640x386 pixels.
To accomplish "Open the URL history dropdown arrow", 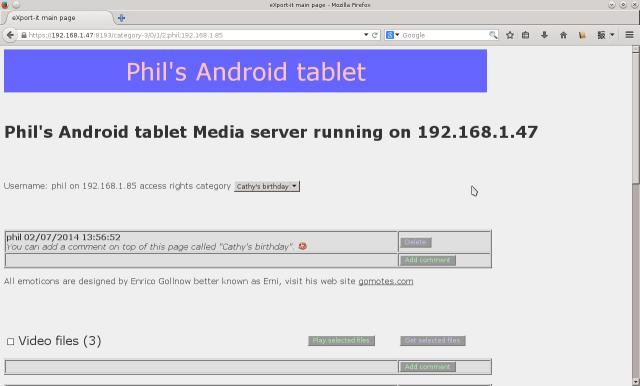I will click(x=366, y=35).
